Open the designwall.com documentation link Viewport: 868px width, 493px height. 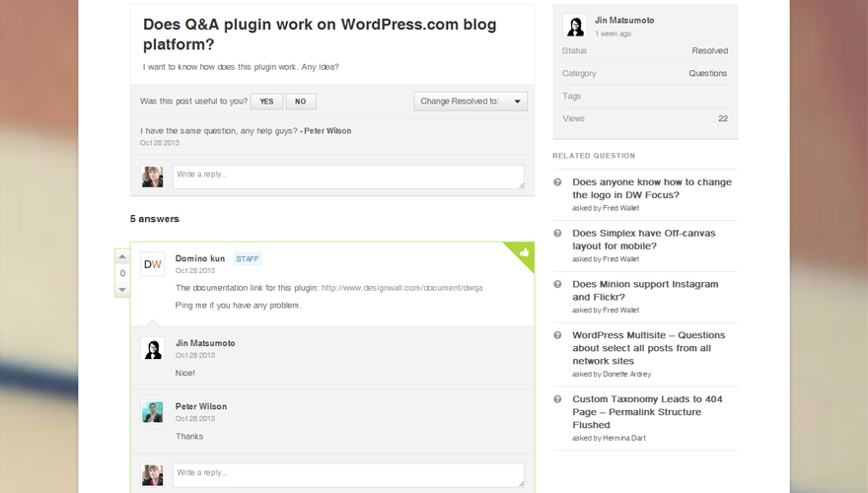(401, 288)
